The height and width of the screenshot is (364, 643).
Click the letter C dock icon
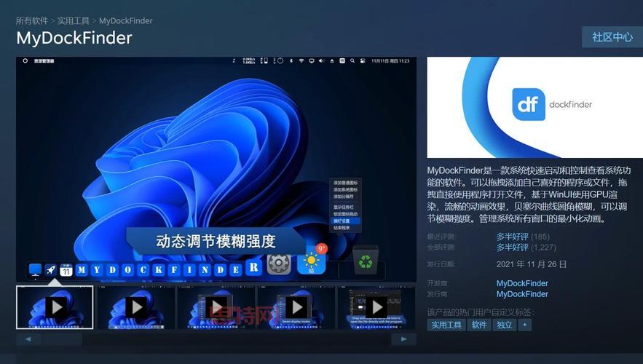tap(143, 269)
